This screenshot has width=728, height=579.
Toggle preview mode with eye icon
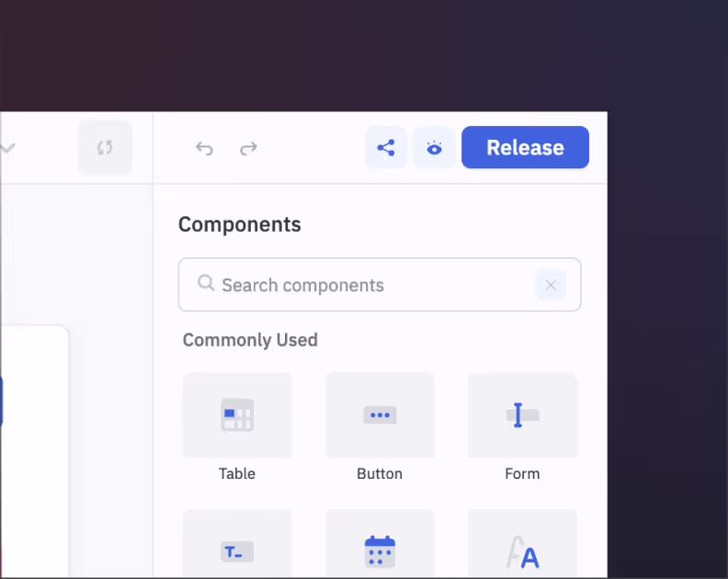(435, 148)
